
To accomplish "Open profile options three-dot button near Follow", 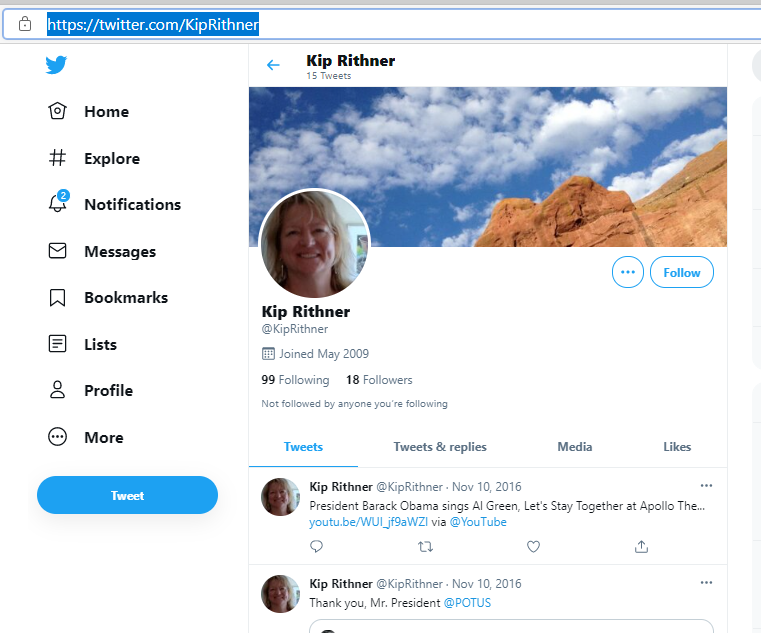I will 628,272.
